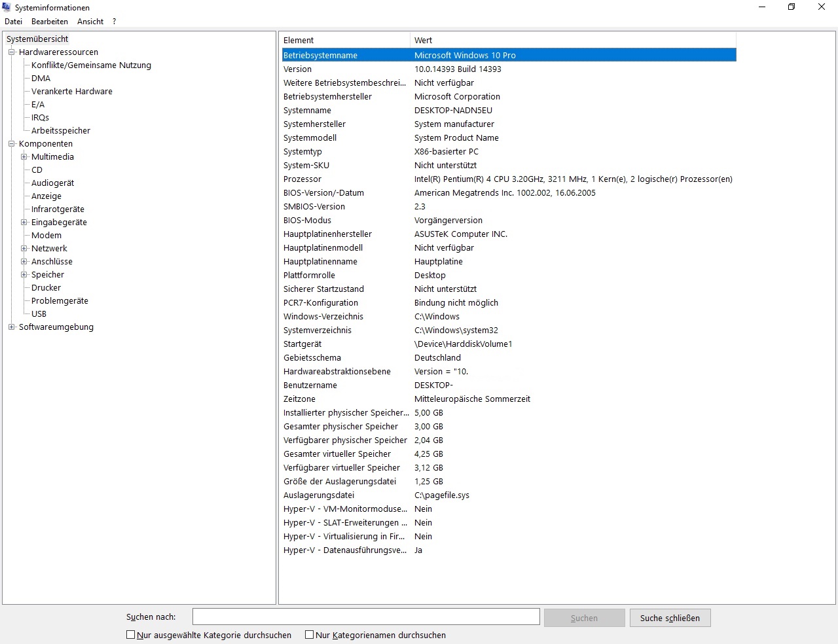The width and height of the screenshot is (838, 644).
Task: Select the BIOS-Version/-Datum row
Action: pyautogui.click(x=509, y=192)
